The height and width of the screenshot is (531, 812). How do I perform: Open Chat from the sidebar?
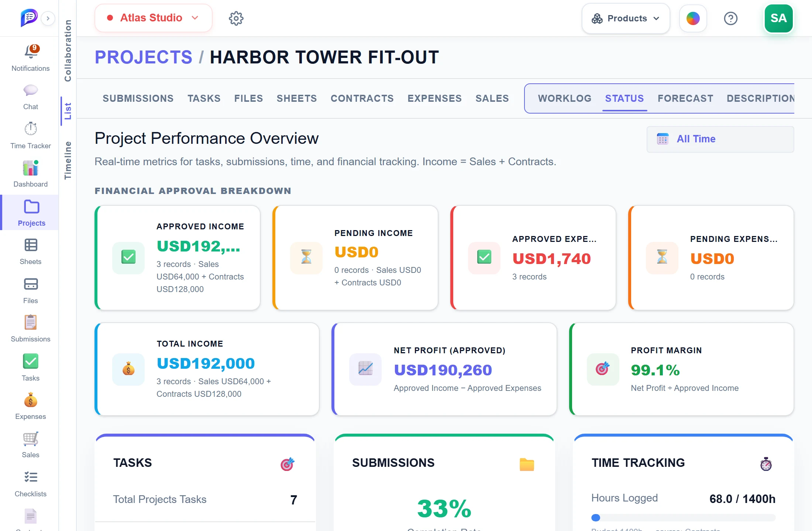coord(30,97)
